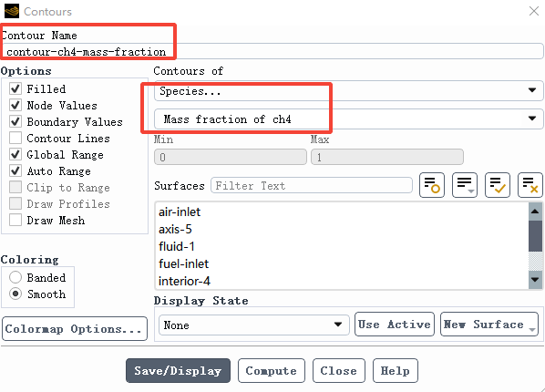Expand the Mass fraction of ch4 dropdown

coord(349,119)
